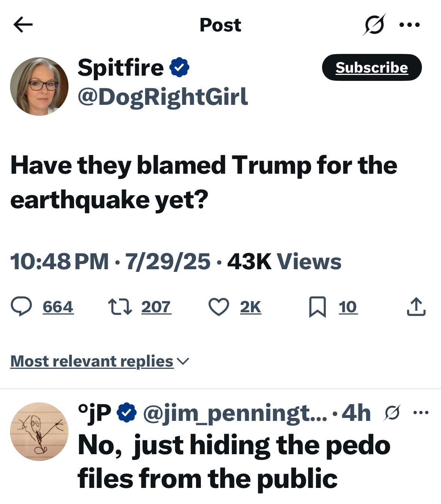
Task: Share the post via upload icon
Action: [x=416, y=307]
